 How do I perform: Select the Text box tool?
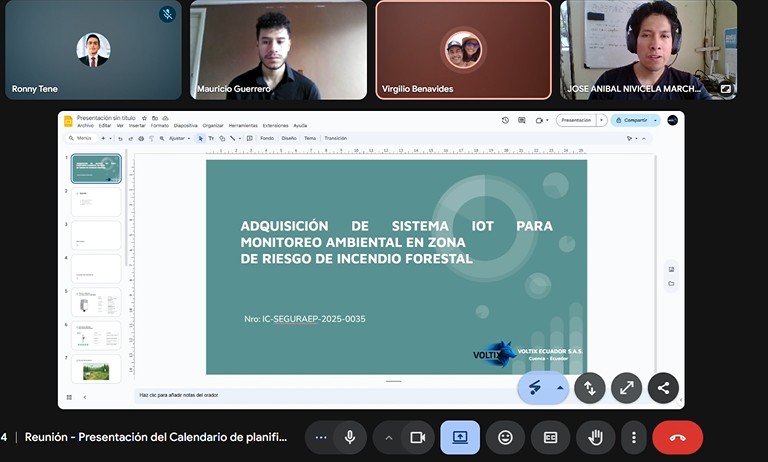click(211, 139)
